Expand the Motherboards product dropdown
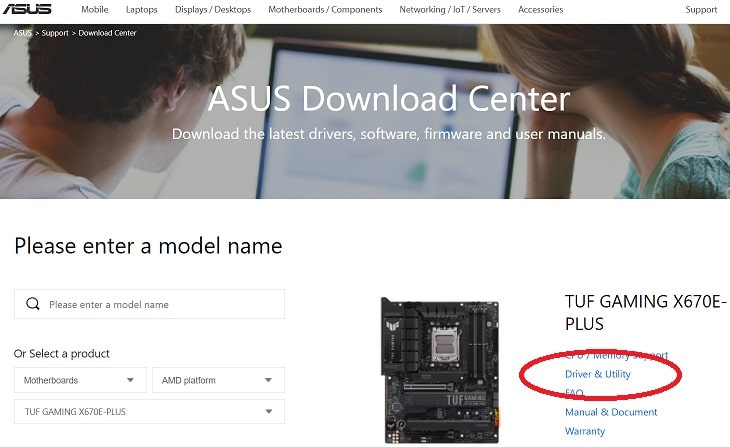Viewport: 730px width, 447px height. [80, 380]
